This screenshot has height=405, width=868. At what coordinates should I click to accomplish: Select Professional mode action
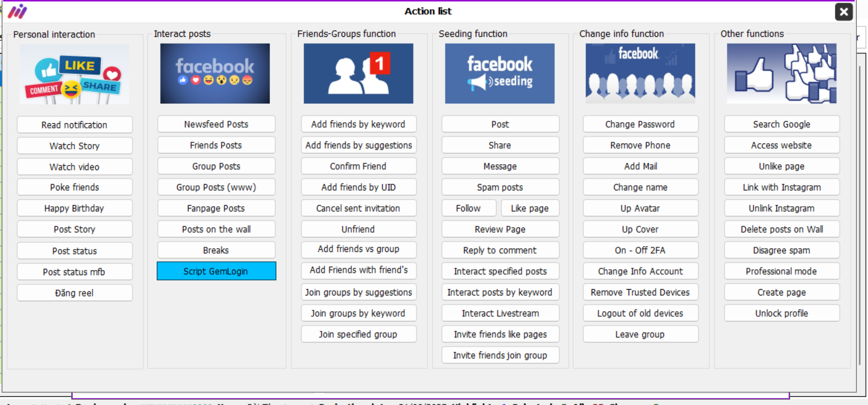782,271
